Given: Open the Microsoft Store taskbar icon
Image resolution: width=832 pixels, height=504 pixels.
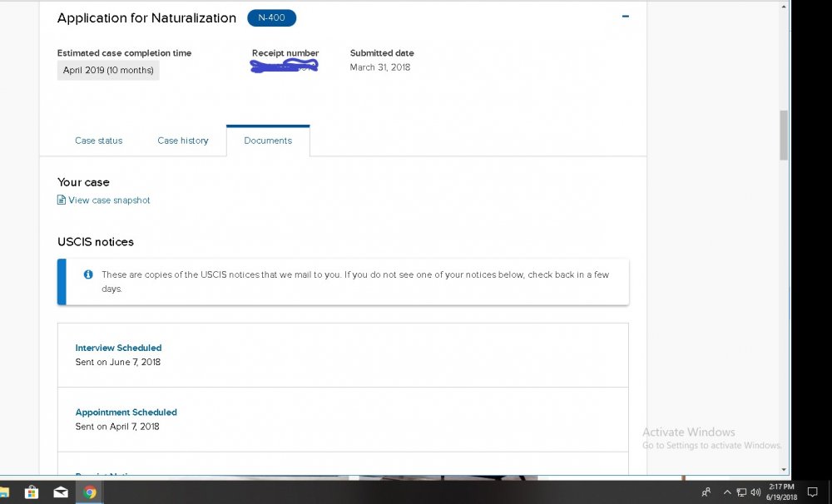Looking at the screenshot, I should (32, 492).
